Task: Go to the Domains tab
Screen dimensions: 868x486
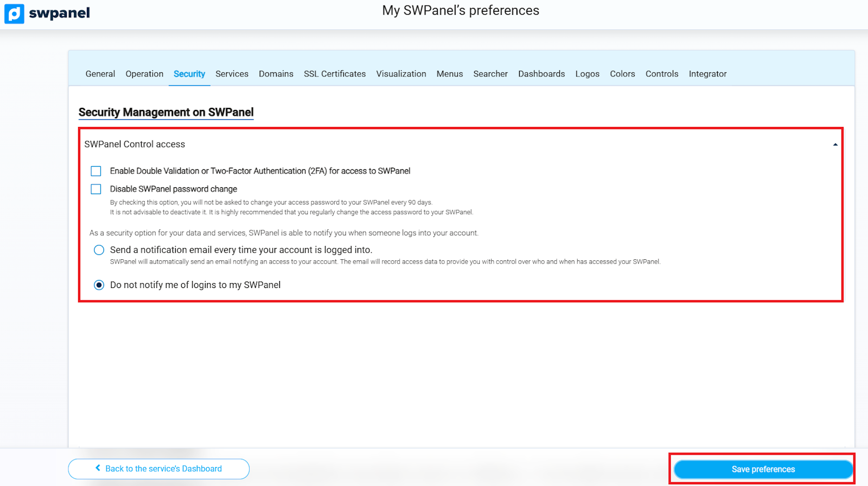Action: pos(276,74)
